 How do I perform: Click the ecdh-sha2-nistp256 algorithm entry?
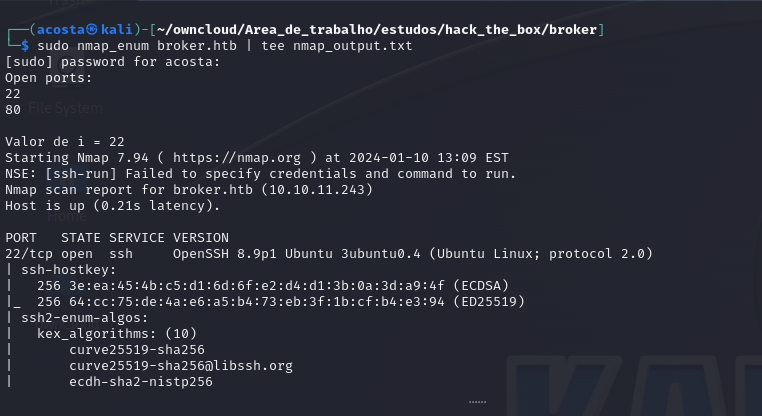pos(141,381)
